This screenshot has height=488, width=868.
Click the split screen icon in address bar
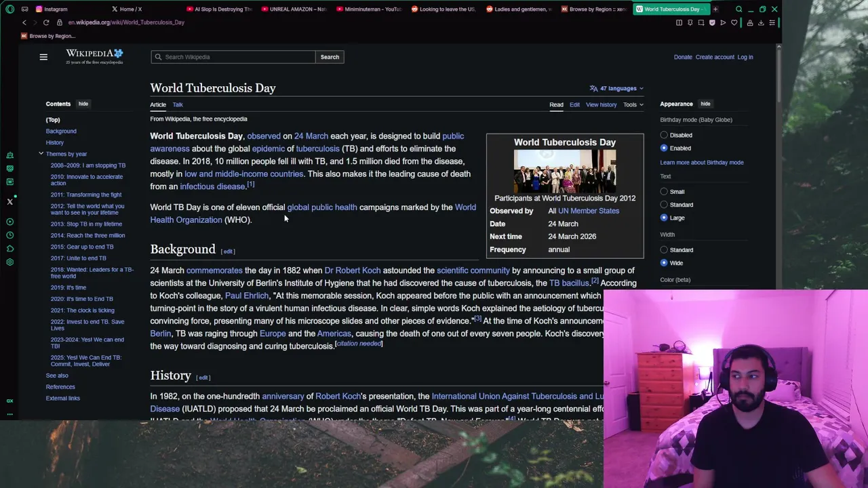(x=679, y=22)
